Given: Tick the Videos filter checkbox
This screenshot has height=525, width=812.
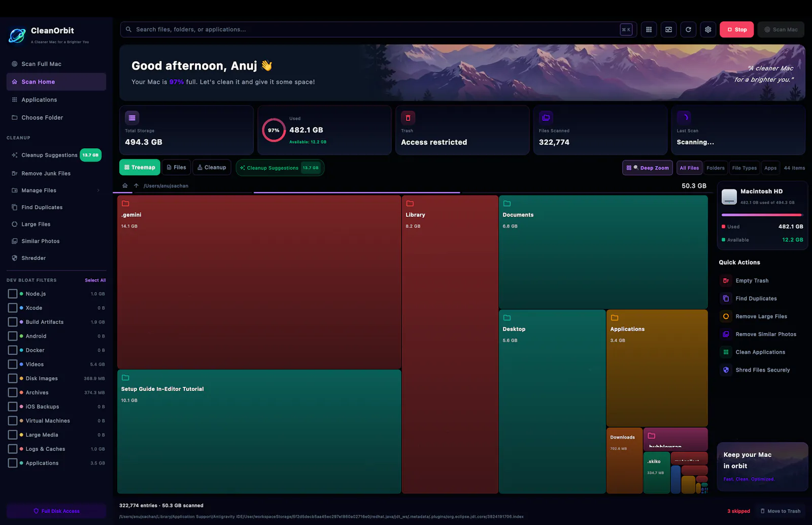Looking at the screenshot, I should click(x=13, y=365).
